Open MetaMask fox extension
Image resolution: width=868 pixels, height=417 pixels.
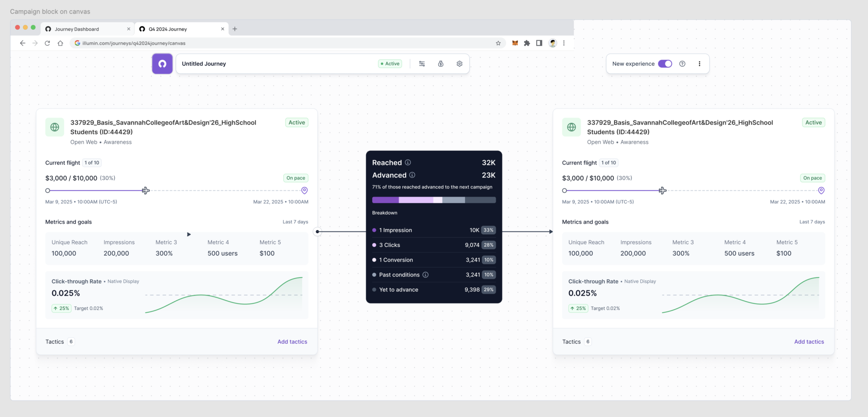pos(515,43)
